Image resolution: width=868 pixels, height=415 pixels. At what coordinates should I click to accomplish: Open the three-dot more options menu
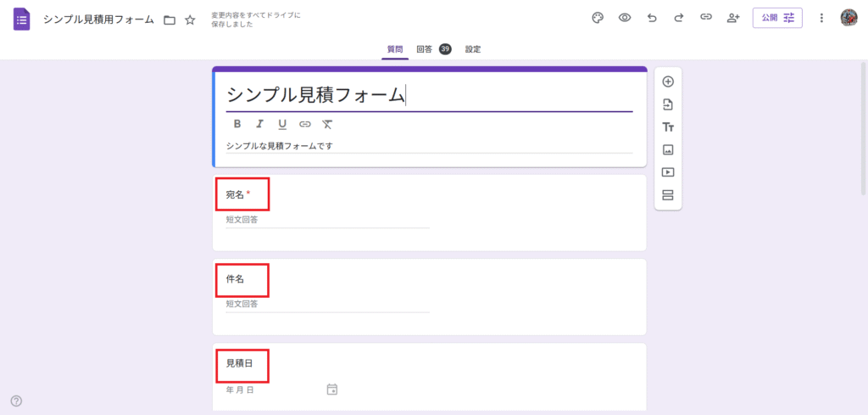(821, 18)
